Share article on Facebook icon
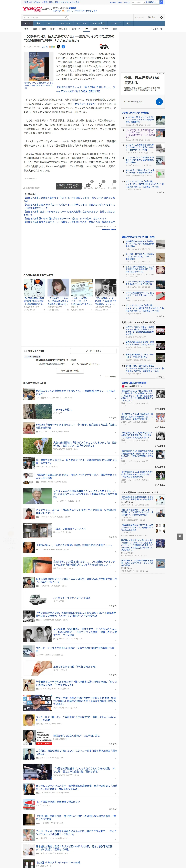This screenshot has height=868, width=186. [x=63, y=47]
